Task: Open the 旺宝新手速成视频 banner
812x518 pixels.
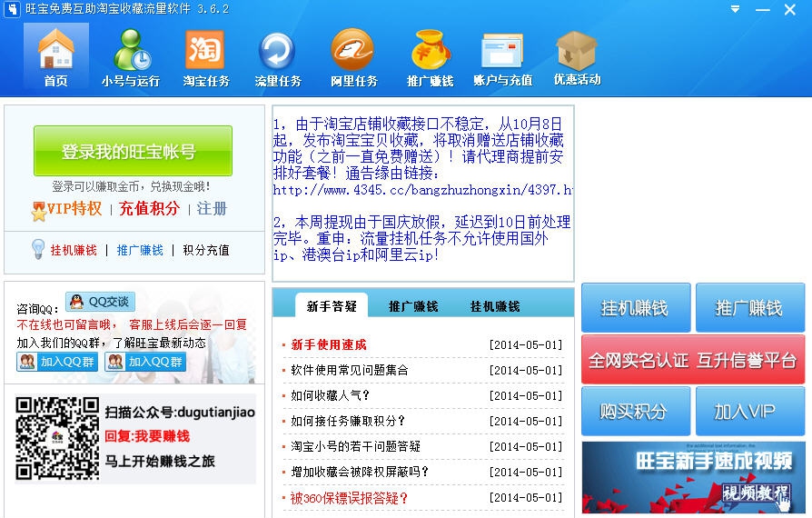Action: coord(693,478)
